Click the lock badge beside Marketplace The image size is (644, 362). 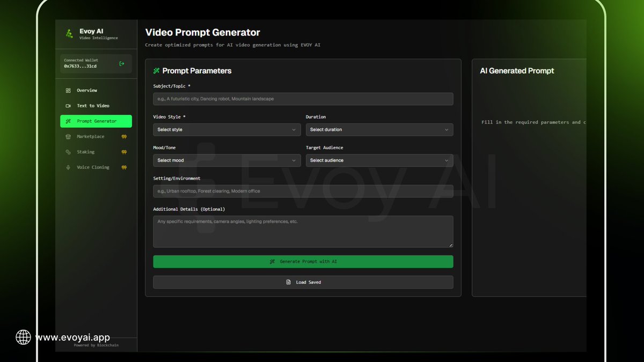click(124, 137)
